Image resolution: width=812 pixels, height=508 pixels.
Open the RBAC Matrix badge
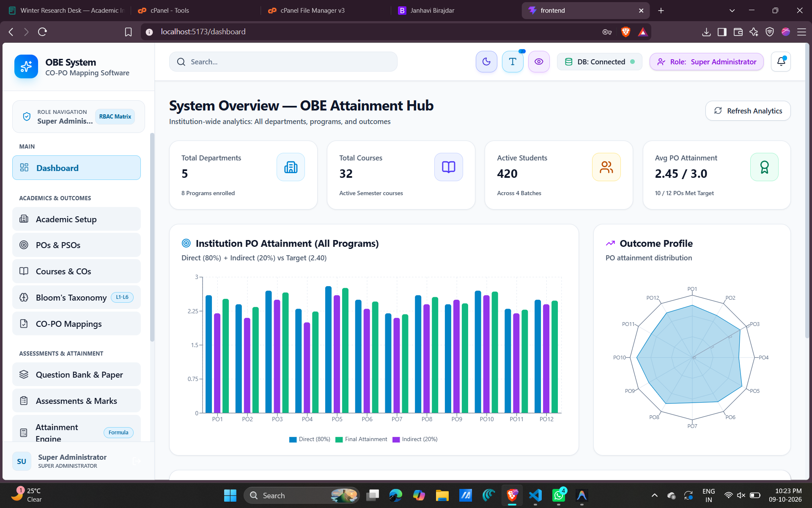point(115,116)
